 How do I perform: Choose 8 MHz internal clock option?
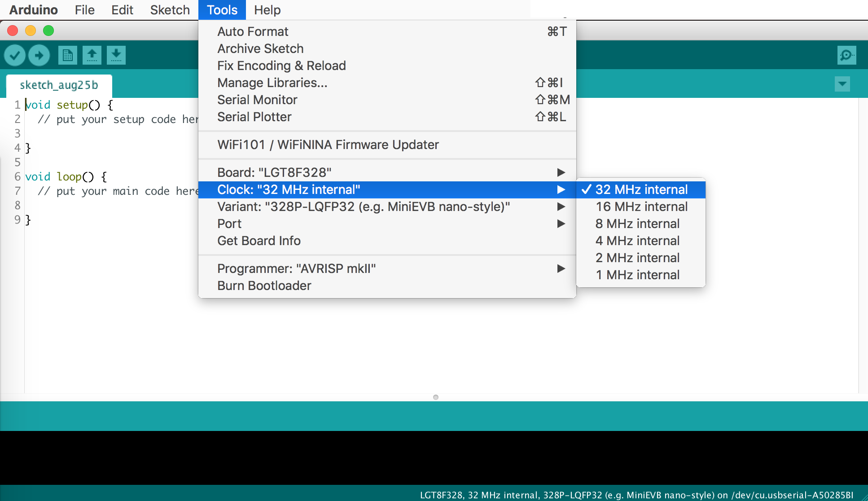coord(637,224)
